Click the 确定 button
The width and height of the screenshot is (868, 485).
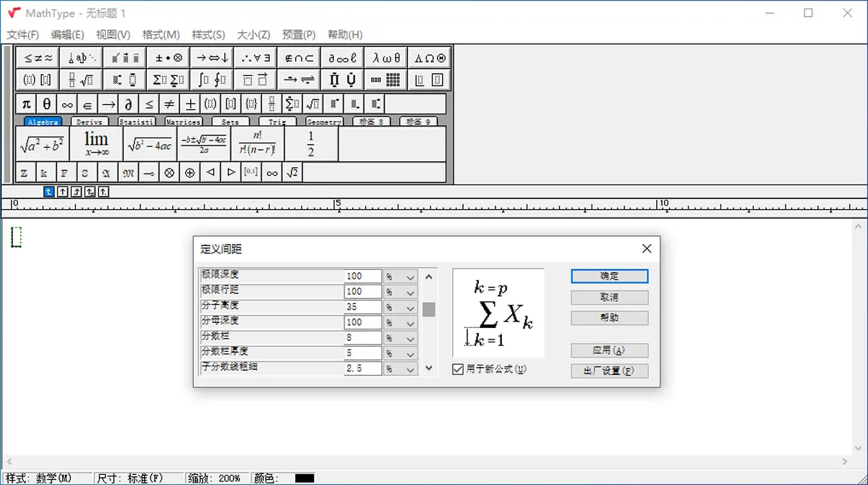(609, 277)
